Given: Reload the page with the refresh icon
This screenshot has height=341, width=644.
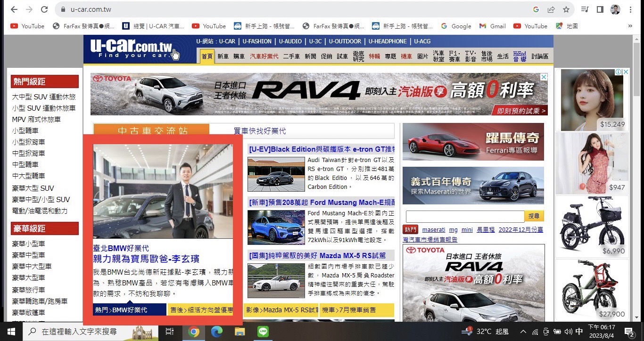Looking at the screenshot, I should pyautogui.click(x=44, y=9).
